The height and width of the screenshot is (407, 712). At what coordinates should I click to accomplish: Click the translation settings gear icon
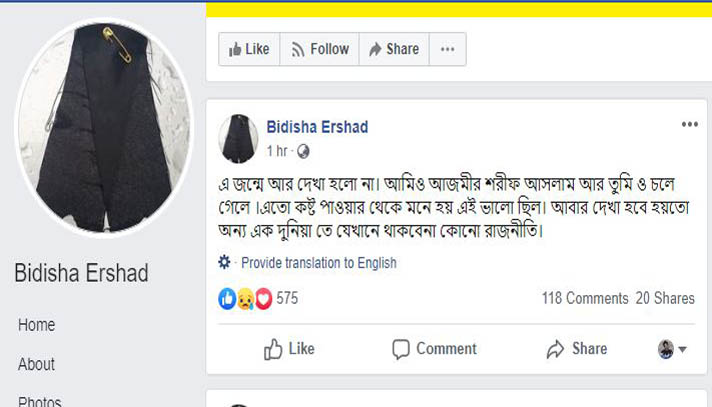click(x=224, y=262)
